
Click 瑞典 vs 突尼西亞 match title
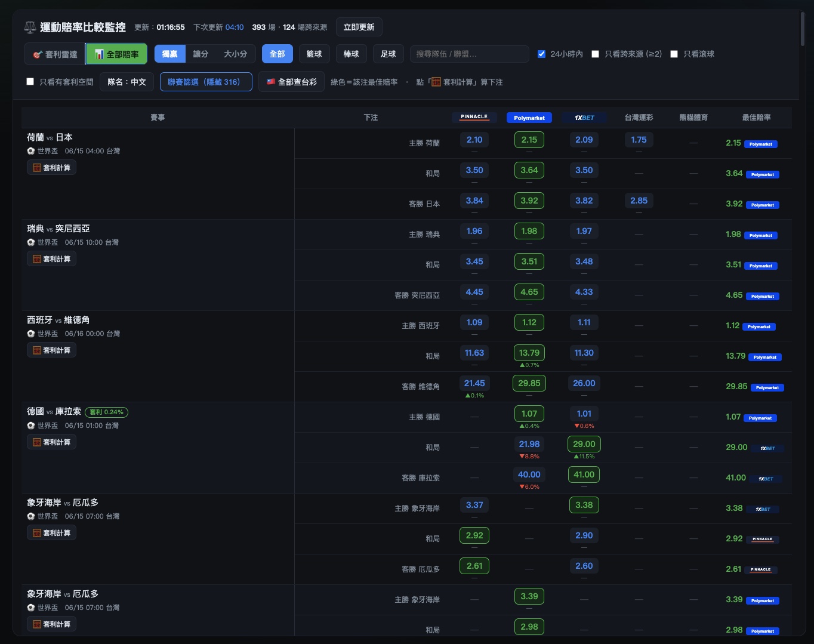58,229
